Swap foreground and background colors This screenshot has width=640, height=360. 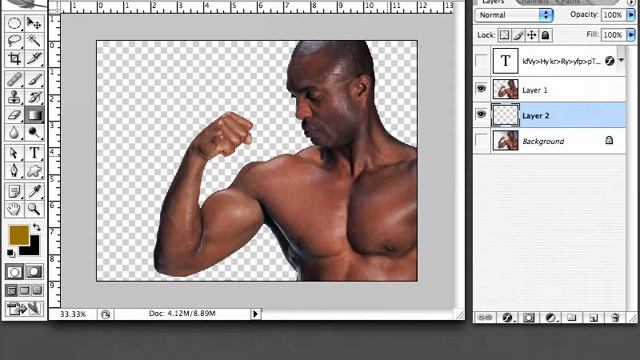pos(37,227)
